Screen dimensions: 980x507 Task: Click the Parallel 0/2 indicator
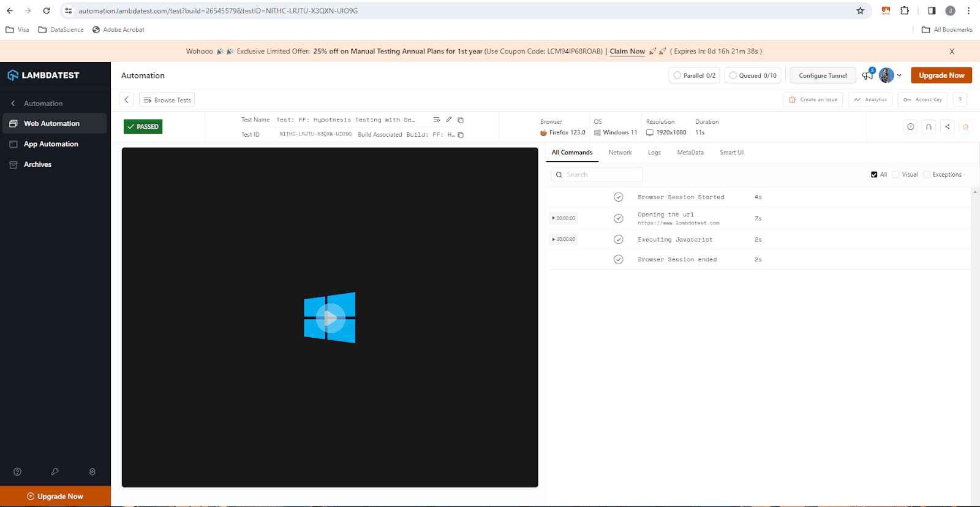[x=694, y=75]
